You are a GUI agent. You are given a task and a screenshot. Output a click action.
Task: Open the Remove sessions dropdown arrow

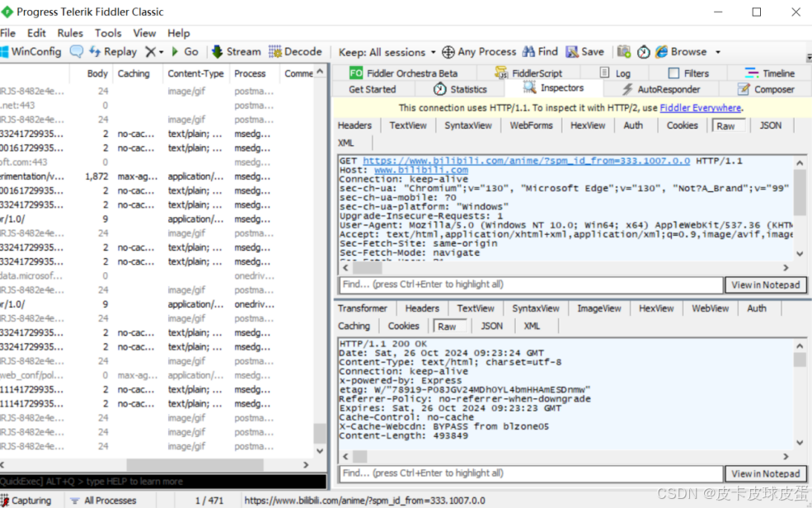161,52
